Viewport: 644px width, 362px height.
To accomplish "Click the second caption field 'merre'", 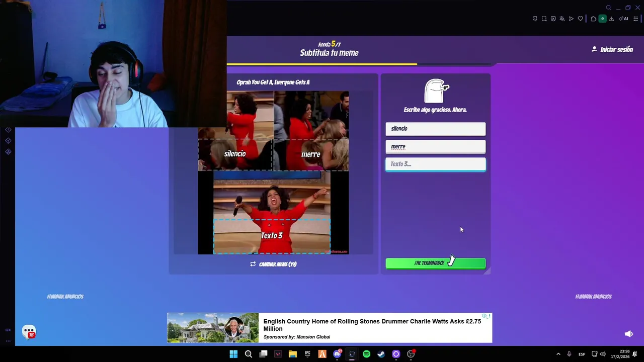I will tap(436, 147).
